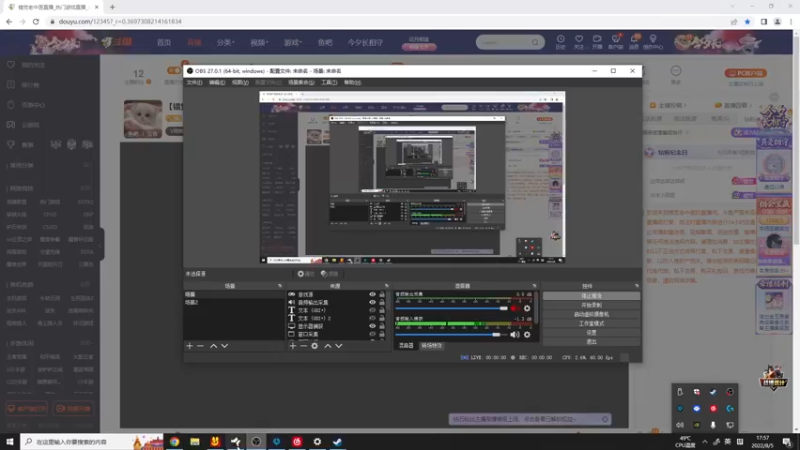Open settings gear for mic audio channel
Viewport: 800px width, 450px height.
[527, 335]
